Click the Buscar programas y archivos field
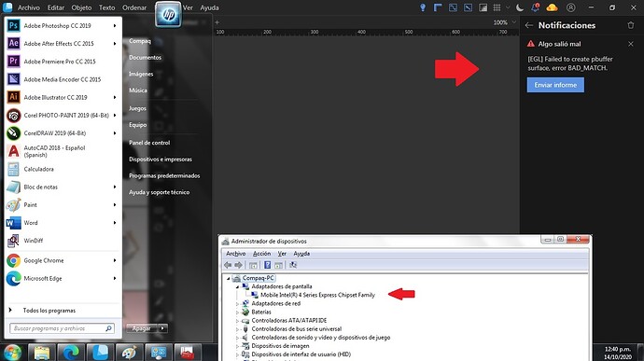The width and height of the screenshot is (644, 361). (62, 328)
